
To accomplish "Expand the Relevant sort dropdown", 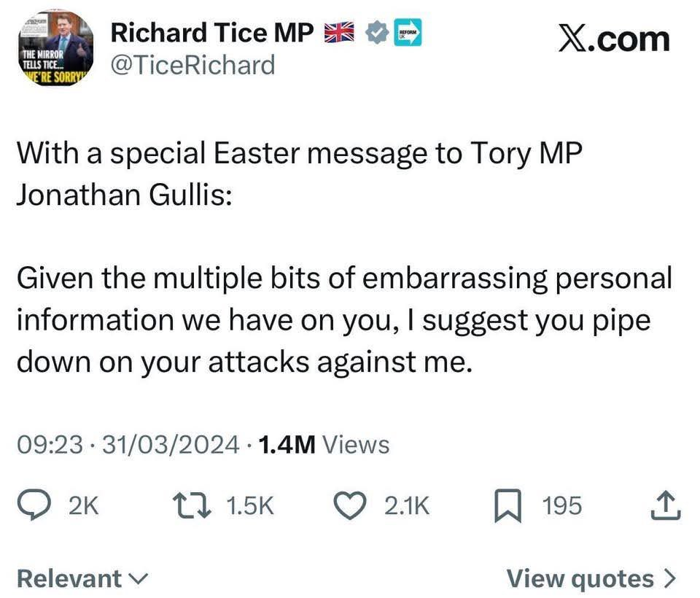I will [x=82, y=578].
